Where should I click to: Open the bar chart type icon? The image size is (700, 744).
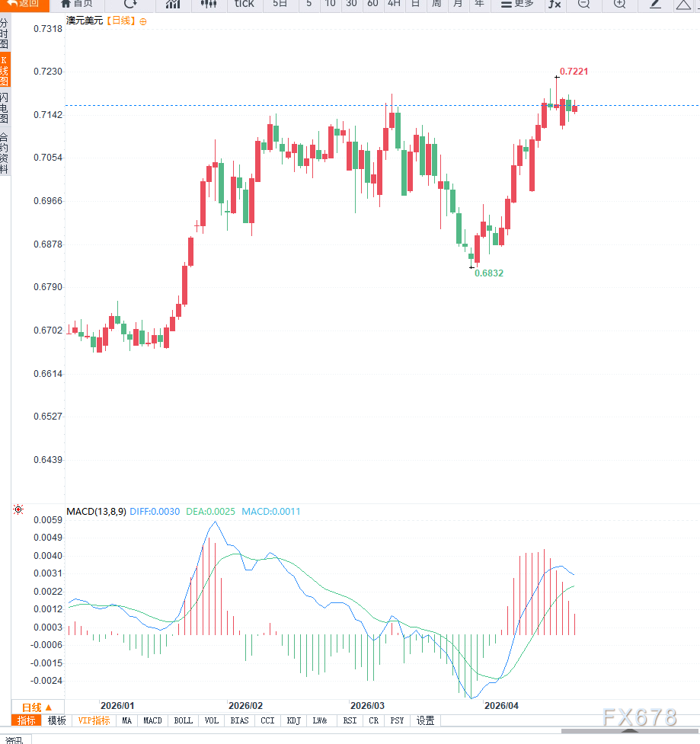[x=173, y=4]
